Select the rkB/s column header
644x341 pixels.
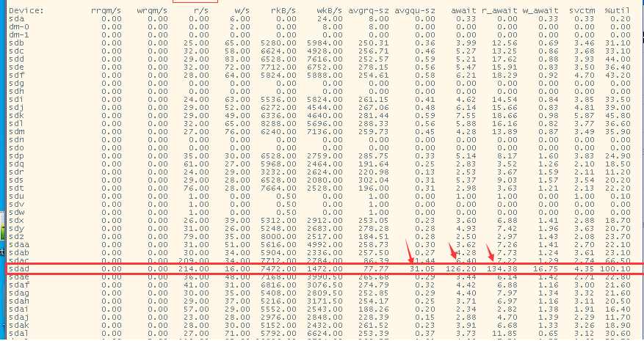click(x=283, y=11)
